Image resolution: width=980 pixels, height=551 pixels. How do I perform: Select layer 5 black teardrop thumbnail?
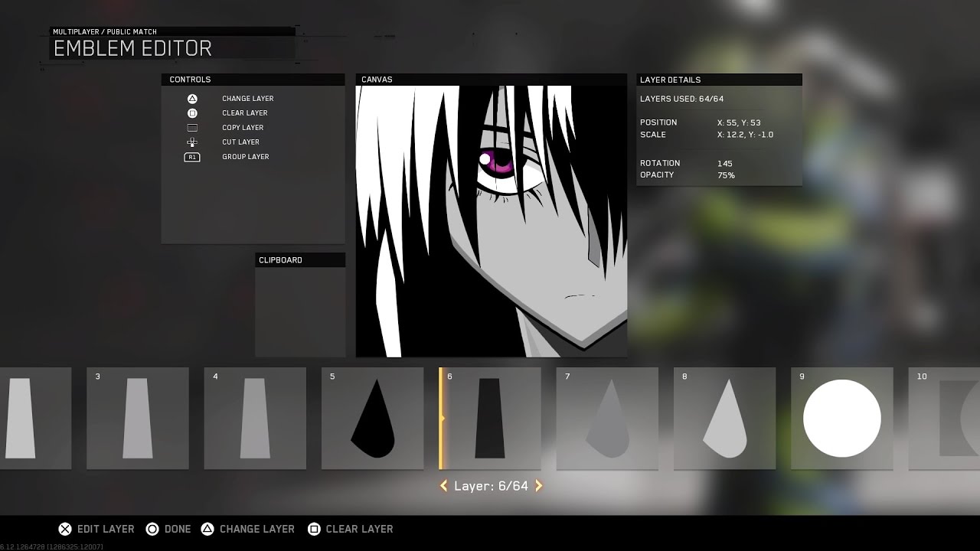tap(372, 419)
